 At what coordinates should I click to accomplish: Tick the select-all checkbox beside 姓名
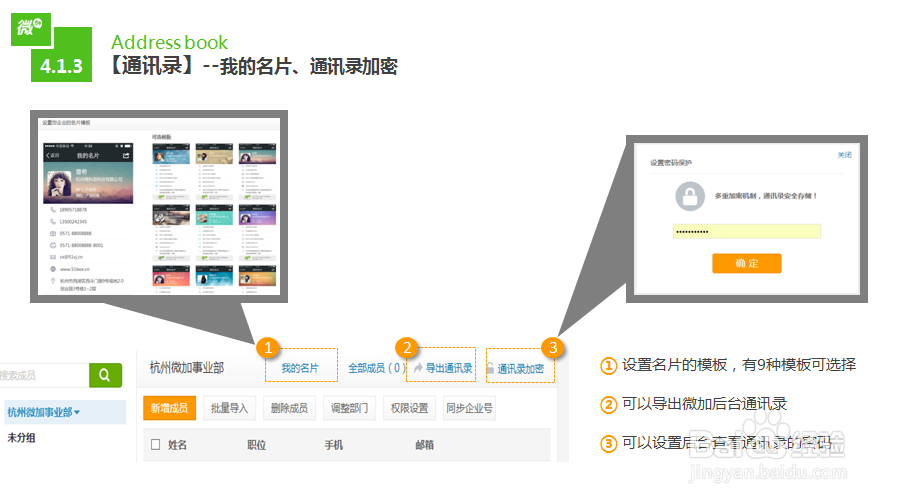pos(155,444)
